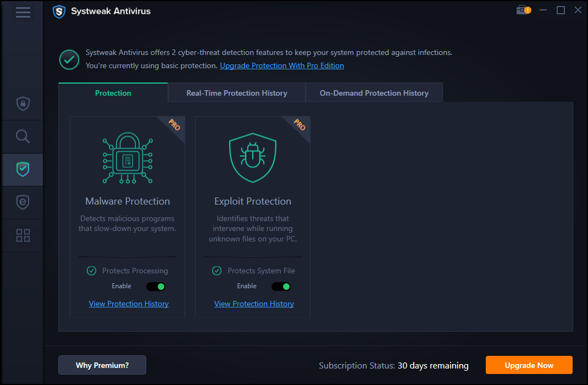Close the Systweak Antivirus window
588x385 pixels.
pyautogui.click(x=578, y=10)
